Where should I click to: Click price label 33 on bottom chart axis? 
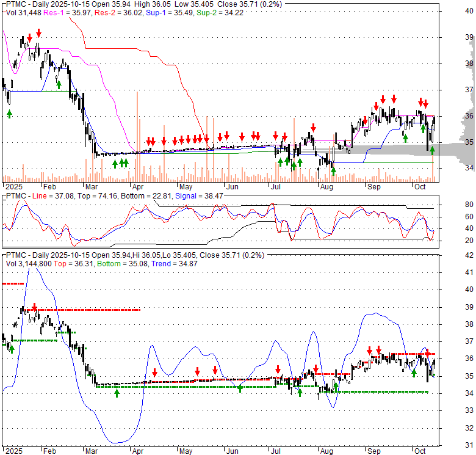click(x=469, y=410)
